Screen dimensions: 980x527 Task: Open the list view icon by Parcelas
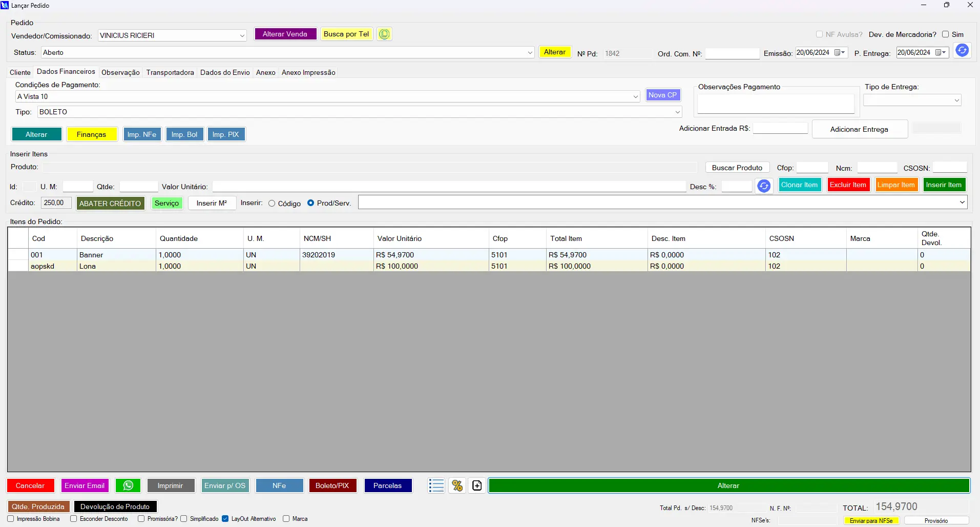pos(436,485)
